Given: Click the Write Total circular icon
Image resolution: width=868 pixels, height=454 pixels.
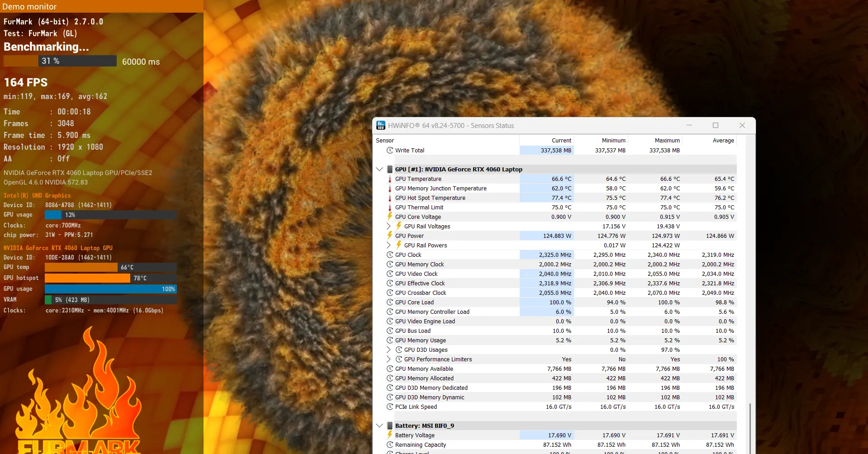Looking at the screenshot, I should (x=389, y=150).
